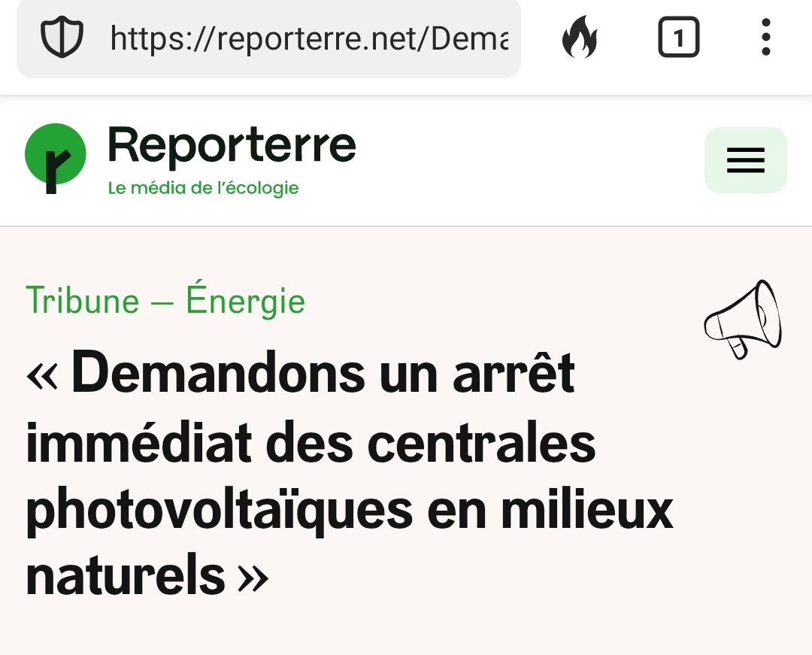Open the hamburger site menu

click(x=745, y=160)
